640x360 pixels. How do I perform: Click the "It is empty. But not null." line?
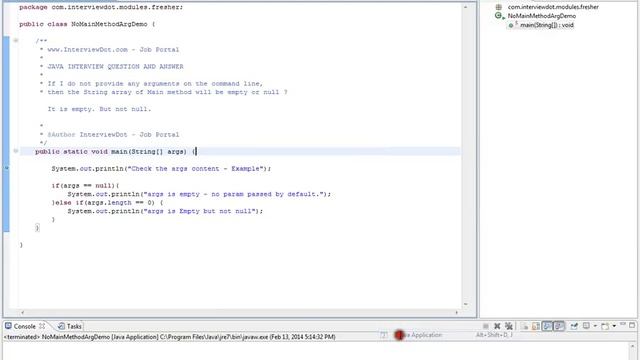click(99, 109)
